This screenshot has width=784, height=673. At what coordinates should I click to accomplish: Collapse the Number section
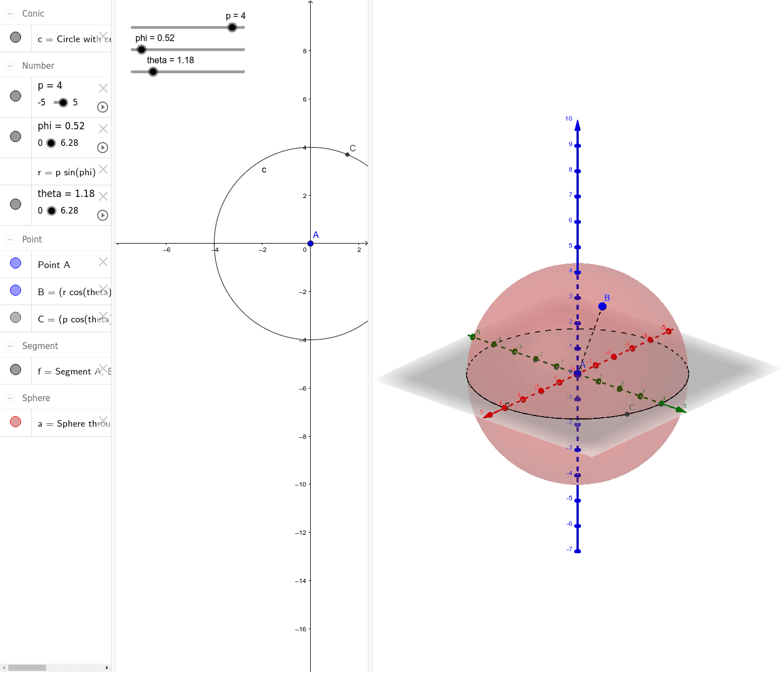(x=9, y=65)
